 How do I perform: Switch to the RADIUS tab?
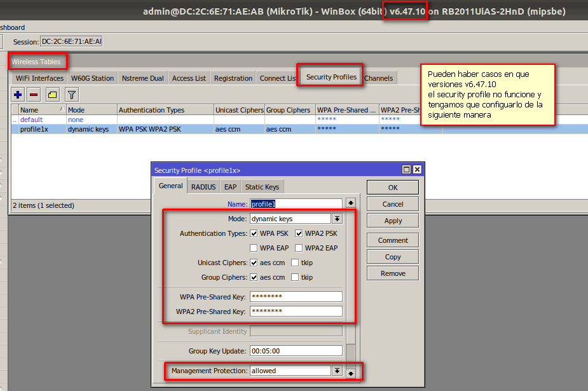(x=203, y=186)
